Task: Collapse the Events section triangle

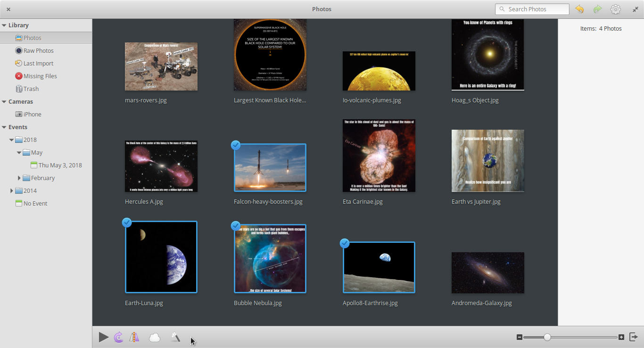Action: pos(4,127)
